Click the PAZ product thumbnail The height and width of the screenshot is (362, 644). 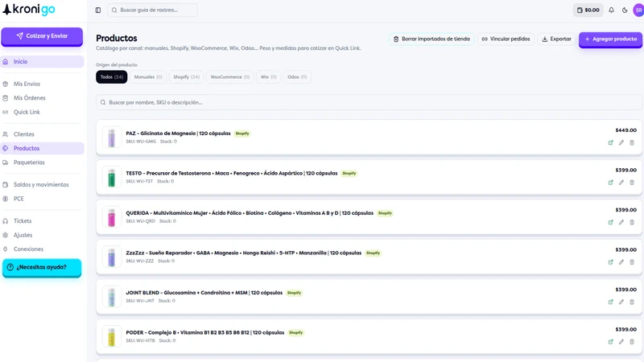(x=111, y=137)
